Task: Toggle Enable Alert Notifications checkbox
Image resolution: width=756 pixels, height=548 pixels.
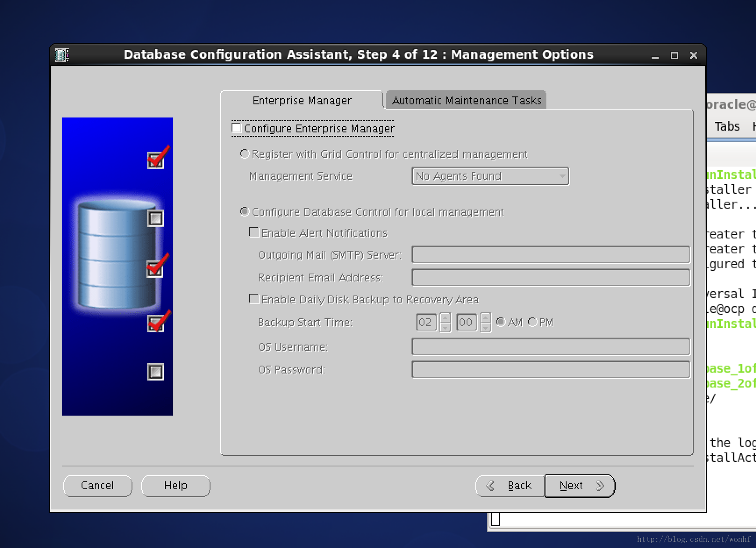Action: pyautogui.click(x=254, y=232)
